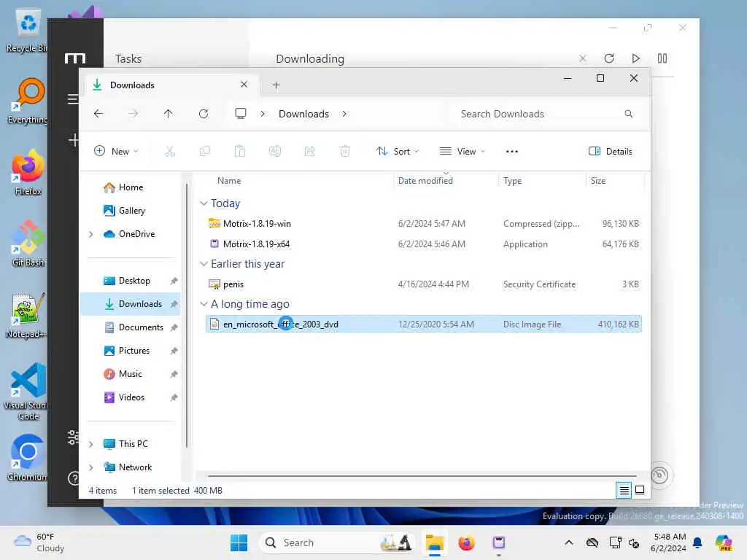This screenshot has height=560, width=747.
Task: Click the Rename toolbar icon
Action: pyautogui.click(x=275, y=152)
